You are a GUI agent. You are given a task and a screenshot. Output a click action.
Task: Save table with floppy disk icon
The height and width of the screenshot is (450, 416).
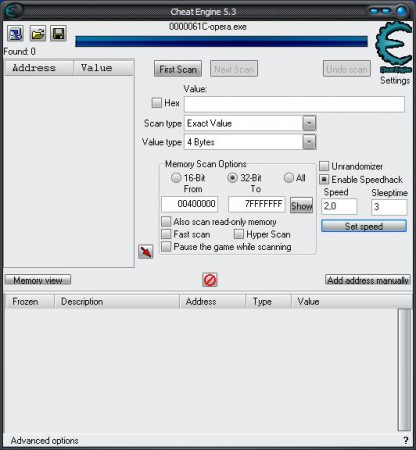[59, 33]
